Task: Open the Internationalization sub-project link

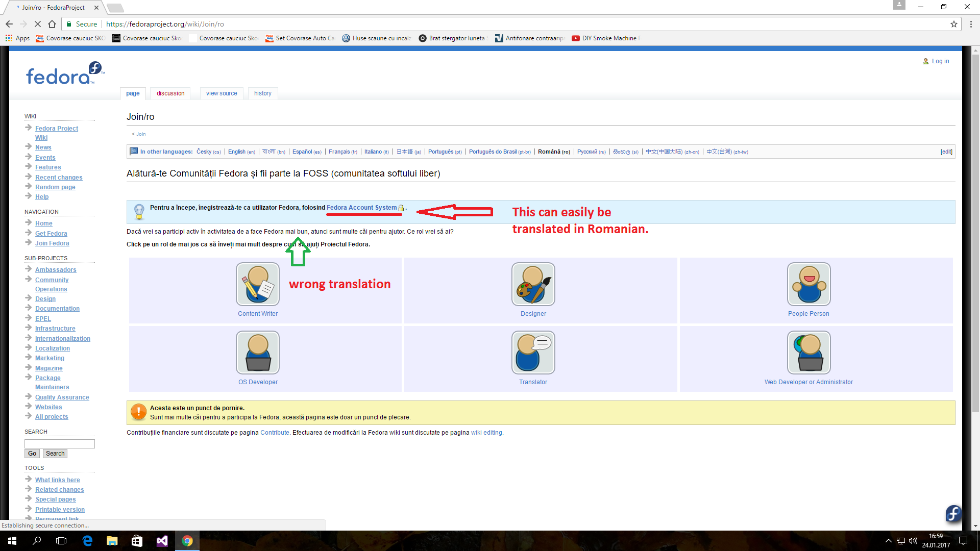Action: (x=63, y=339)
